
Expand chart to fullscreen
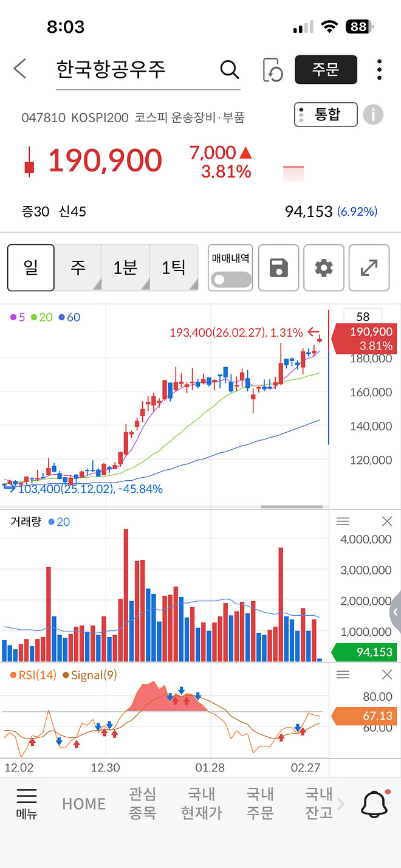pyautogui.click(x=369, y=267)
